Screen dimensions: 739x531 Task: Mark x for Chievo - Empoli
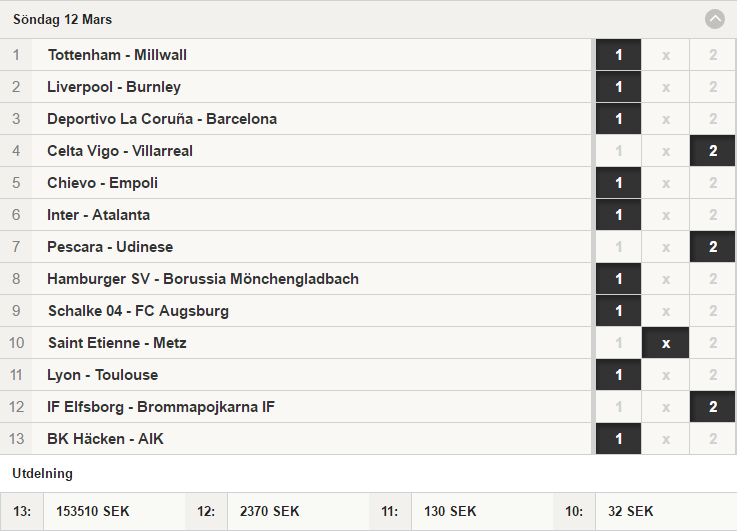pyautogui.click(x=665, y=183)
